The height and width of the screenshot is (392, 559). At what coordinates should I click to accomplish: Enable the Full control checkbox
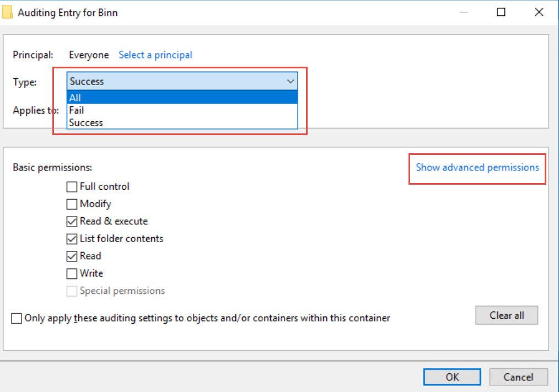click(72, 187)
